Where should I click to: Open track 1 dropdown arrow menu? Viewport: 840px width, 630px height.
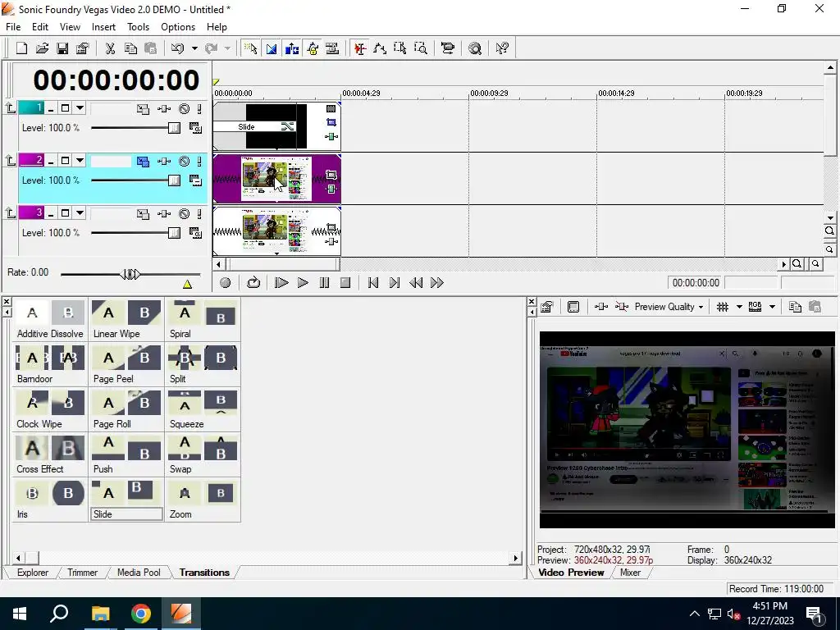point(80,108)
